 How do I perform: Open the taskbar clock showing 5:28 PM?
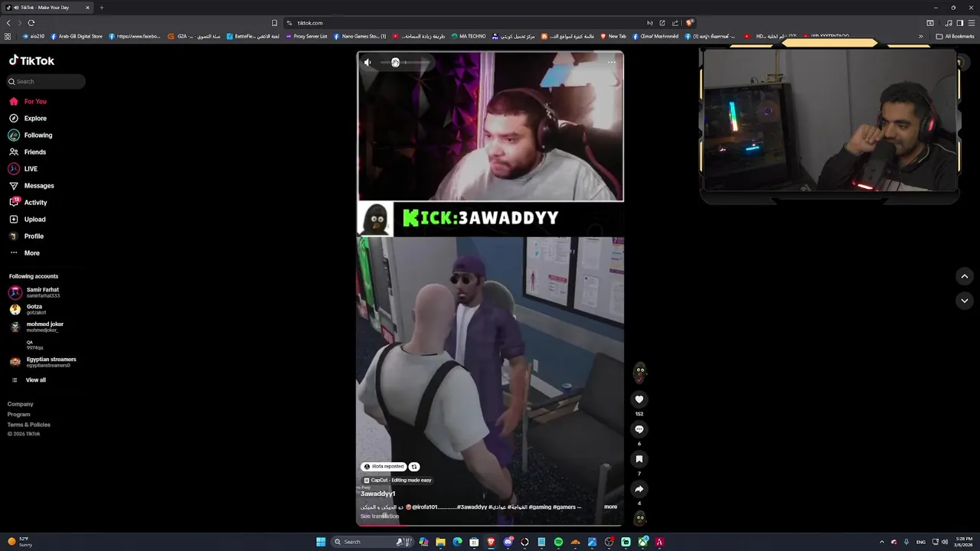click(x=963, y=542)
